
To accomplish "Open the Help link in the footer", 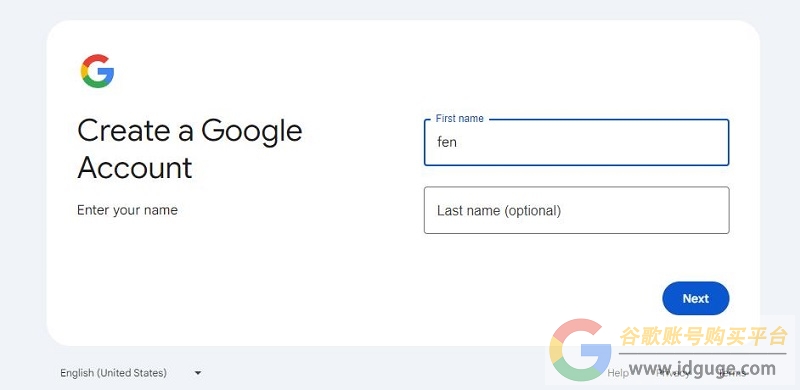I will [x=618, y=374].
